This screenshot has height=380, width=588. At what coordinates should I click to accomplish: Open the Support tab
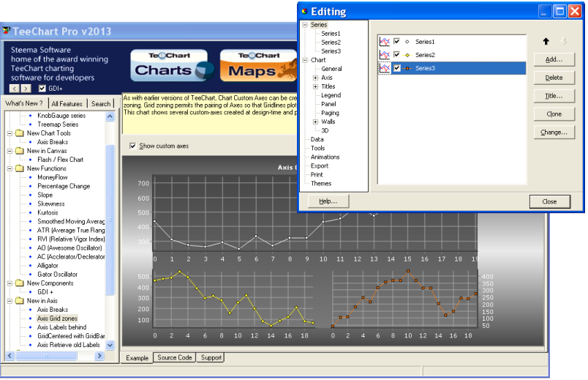[211, 357]
